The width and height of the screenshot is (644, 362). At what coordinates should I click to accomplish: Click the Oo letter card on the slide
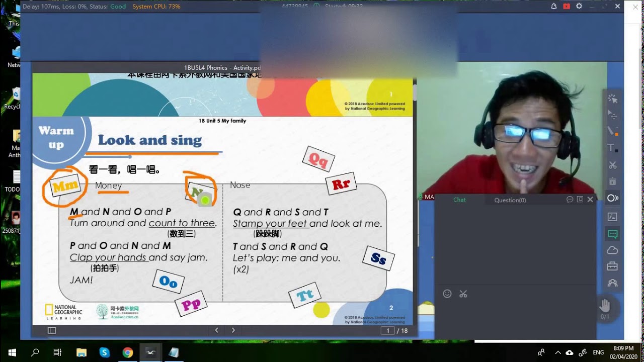click(168, 281)
